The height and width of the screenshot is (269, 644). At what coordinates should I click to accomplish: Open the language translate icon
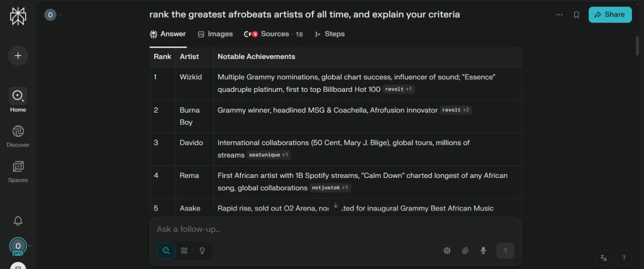tap(603, 258)
